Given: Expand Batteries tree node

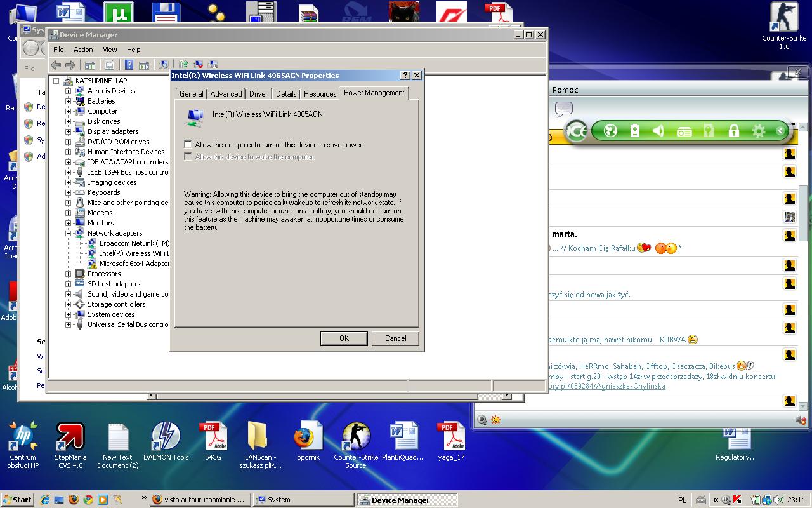Looking at the screenshot, I should tap(68, 101).
